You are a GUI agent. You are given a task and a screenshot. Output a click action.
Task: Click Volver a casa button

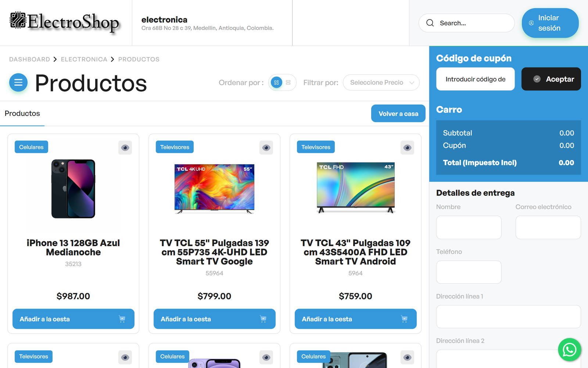398,113
